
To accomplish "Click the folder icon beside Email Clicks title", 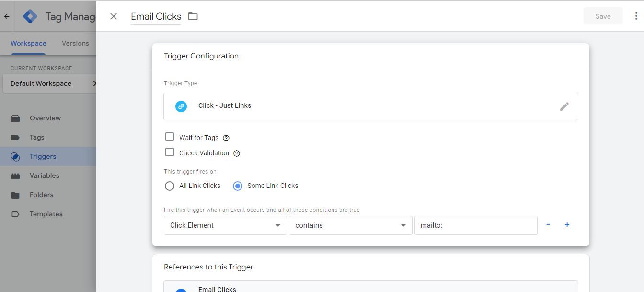I will pyautogui.click(x=193, y=17).
